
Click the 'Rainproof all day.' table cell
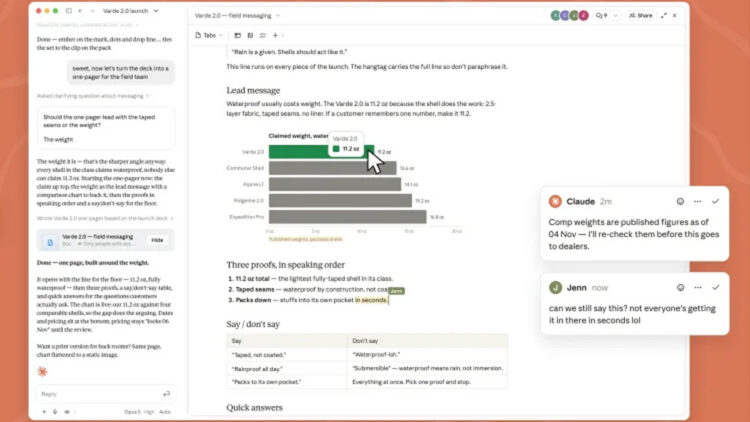click(287, 369)
